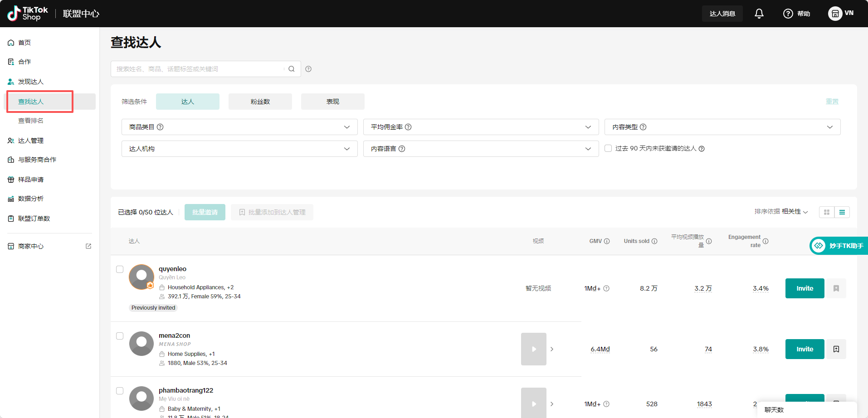Switch to list view layout icon
Viewport: 868px width, 418px height.
842,212
